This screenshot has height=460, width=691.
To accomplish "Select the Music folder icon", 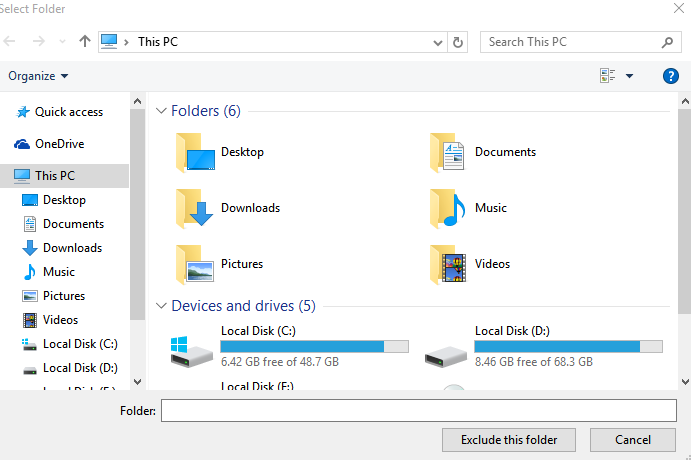I will (448, 208).
